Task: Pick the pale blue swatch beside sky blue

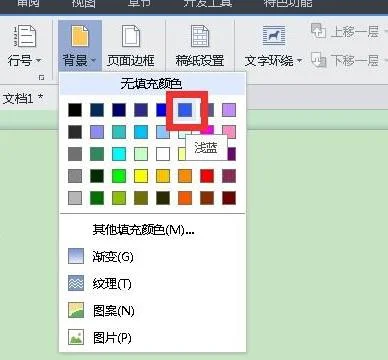Action: [163, 132]
